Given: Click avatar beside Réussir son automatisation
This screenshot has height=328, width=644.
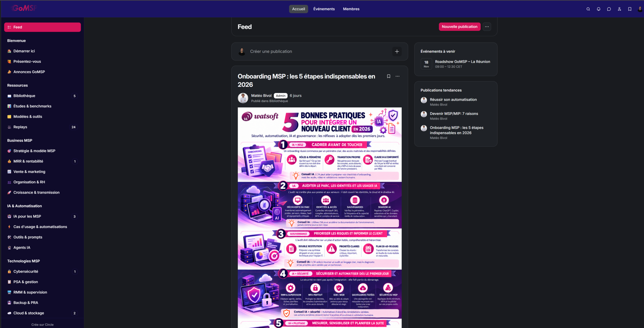Looking at the screenshot, I should point(424,100).
